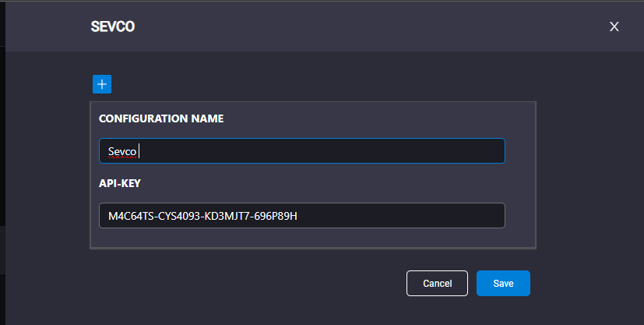Add another configuration with the plus icon
The height and width of the screenshot is (325, 644).
coord(102,84)
